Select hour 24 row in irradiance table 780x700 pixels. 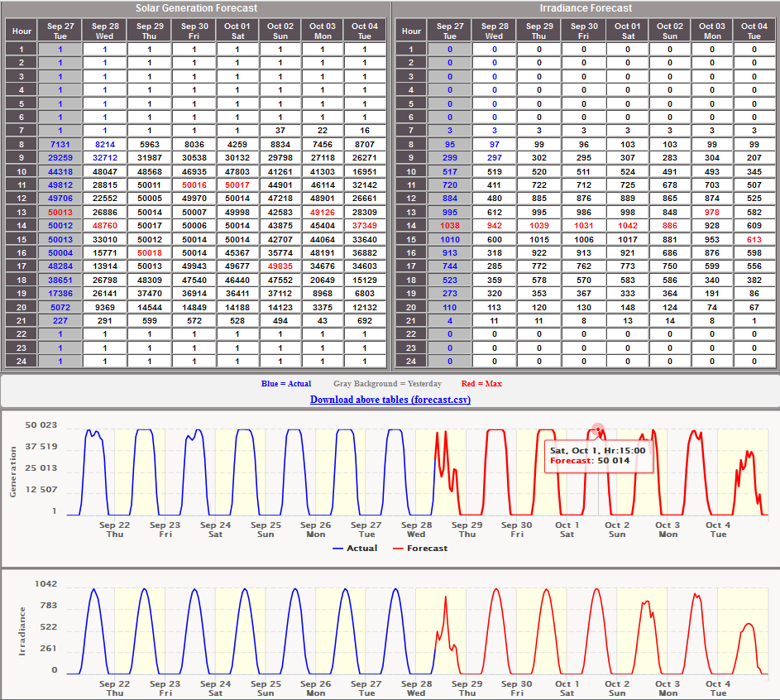coord(586,362)
